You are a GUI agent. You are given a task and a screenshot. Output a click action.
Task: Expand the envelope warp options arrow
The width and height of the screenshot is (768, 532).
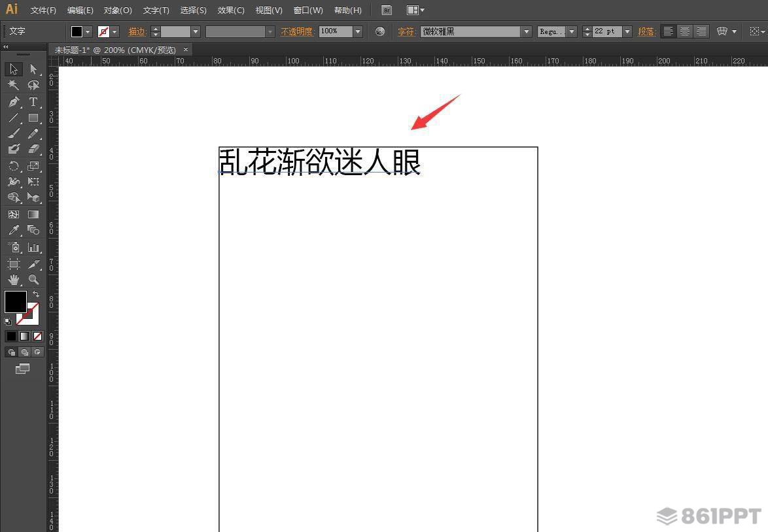click(x=734, y=32)
